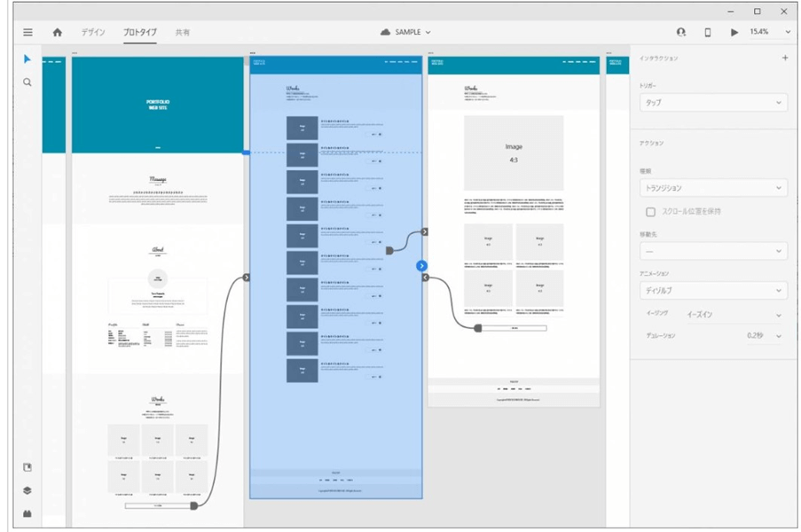
Task: Expand the 種類 dropdown showing トランジション
Action: (714, 188)
